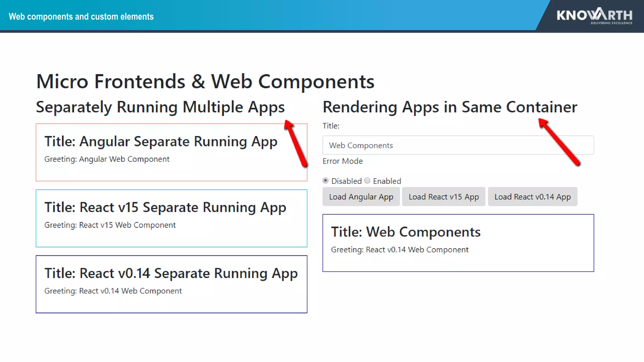Click the 'Title:' label above the input

pos(331,126)
